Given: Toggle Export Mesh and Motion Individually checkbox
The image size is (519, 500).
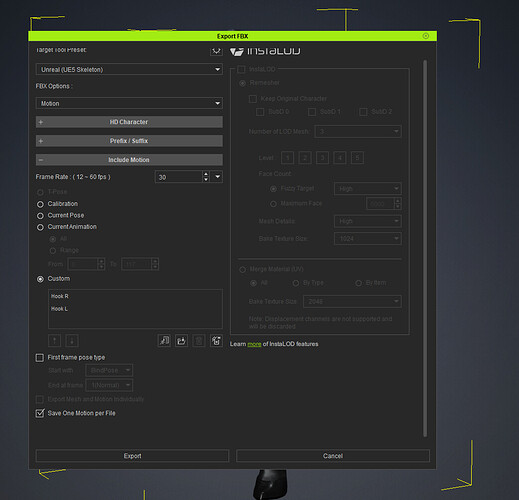Looking at the screenshot, I should (40, 399).
